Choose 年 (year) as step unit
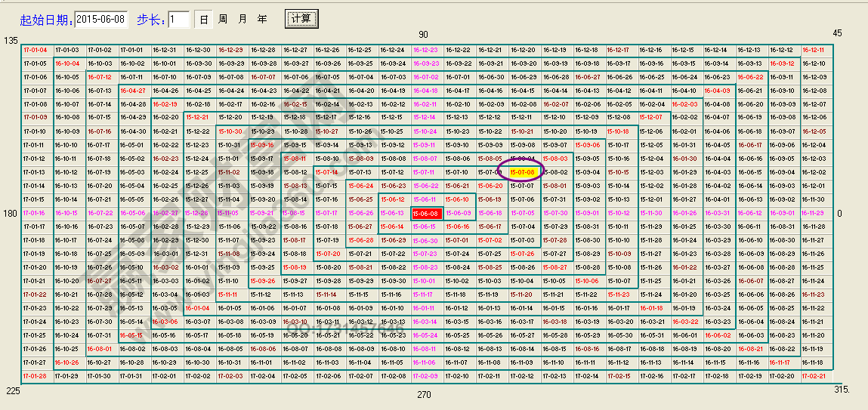Screen dimensions: 868x410 [262, 19]
